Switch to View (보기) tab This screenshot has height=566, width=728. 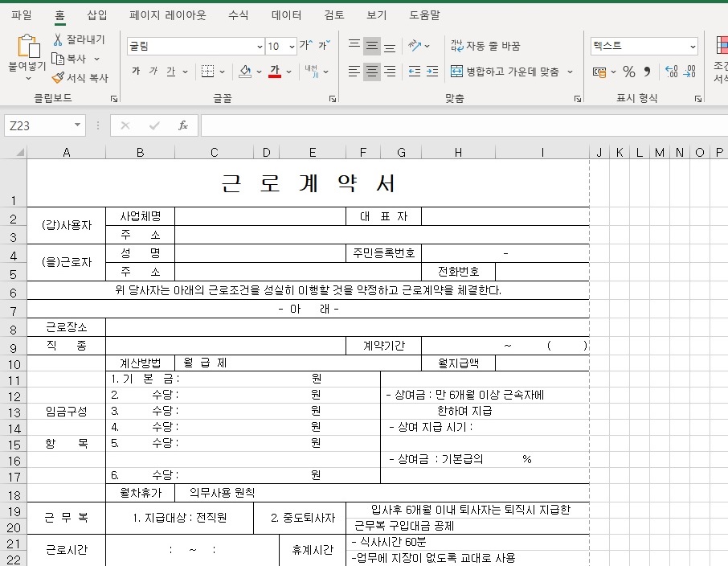pyautogui.click(x=376, y=14)
